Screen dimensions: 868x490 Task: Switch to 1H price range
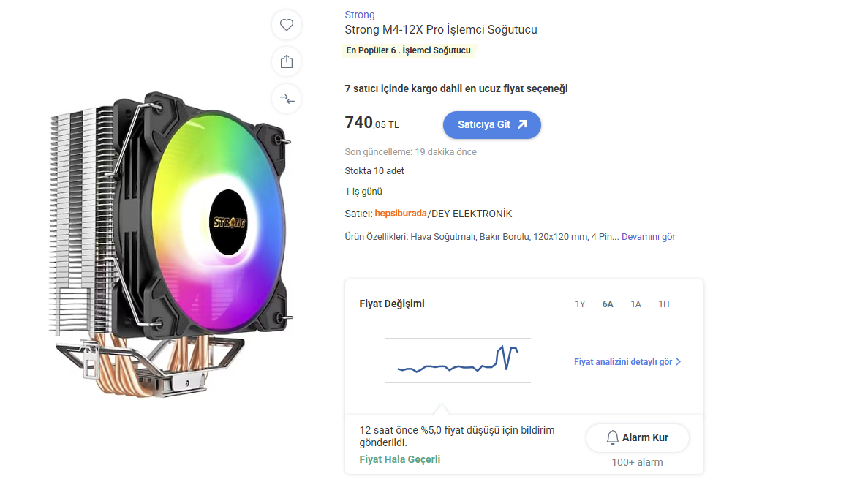point(663,304)
